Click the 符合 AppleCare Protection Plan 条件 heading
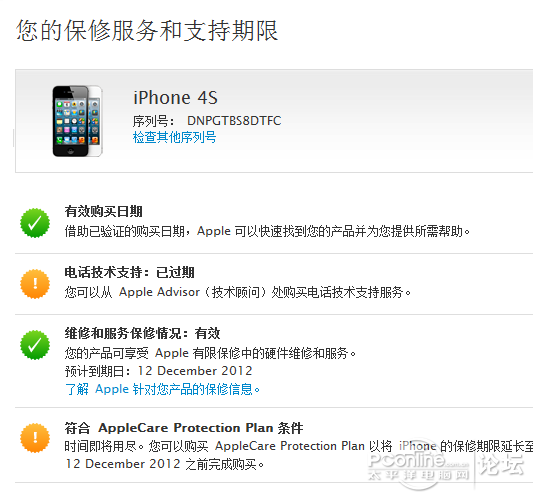The height and width of the screenshot is (500, 533). click(184, 428)
